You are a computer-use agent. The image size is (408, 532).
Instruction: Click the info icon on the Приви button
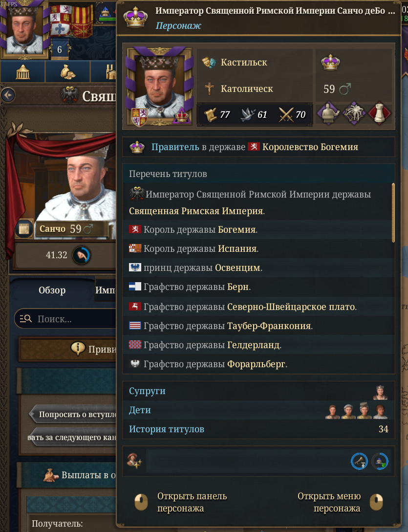click(x=78, y=349)
